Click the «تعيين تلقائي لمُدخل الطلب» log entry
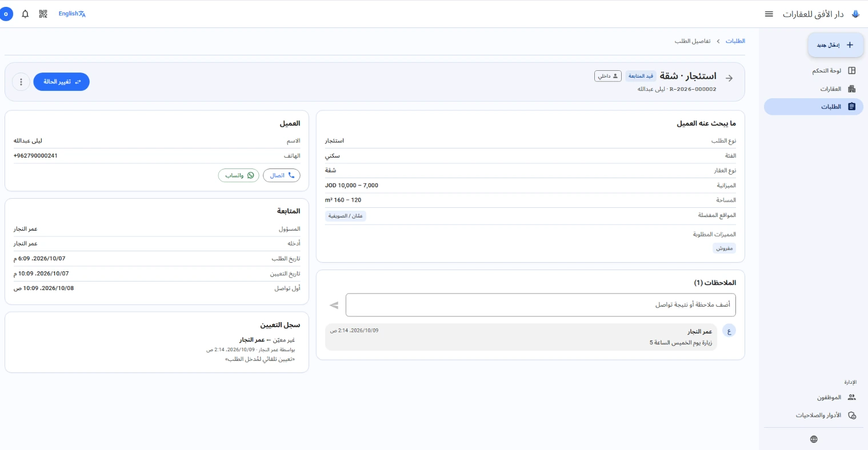Screen dimensions: 868x450 [260, 359]
